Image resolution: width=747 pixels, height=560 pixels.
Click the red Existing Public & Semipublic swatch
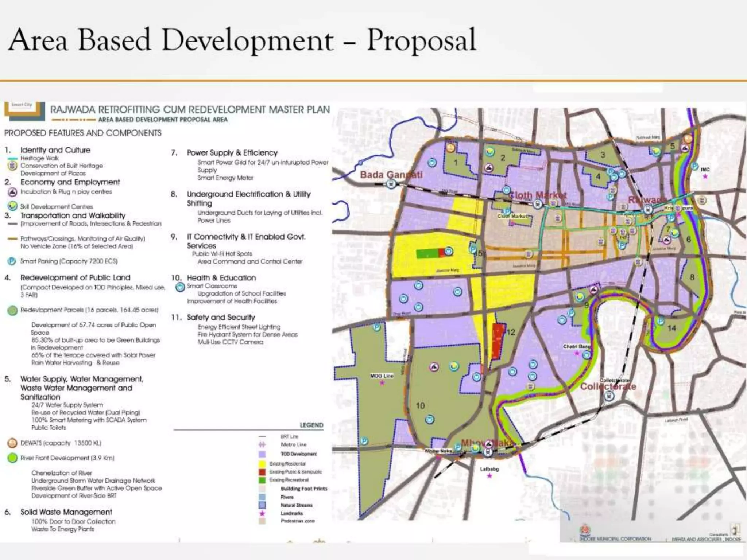[x=262, y=472]
